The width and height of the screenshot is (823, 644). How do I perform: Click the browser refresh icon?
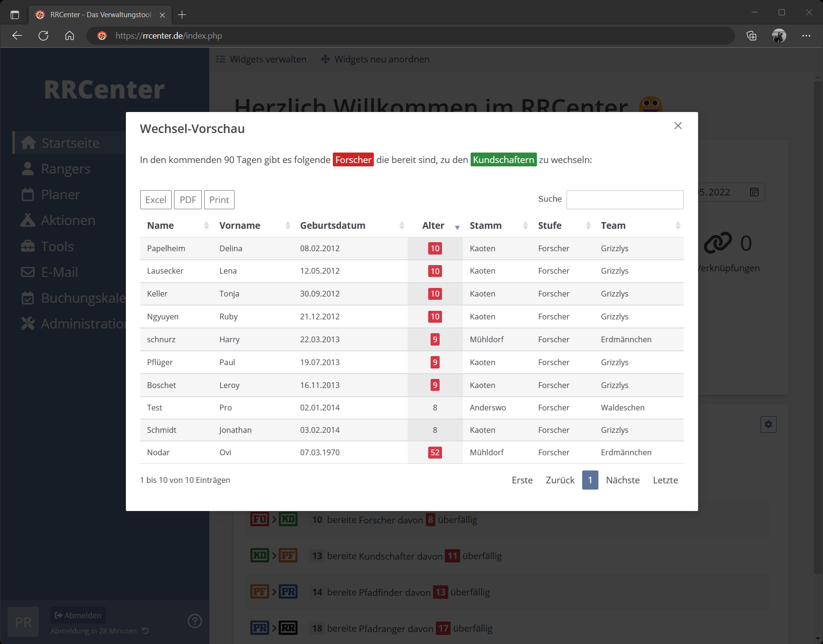[43, 36]
